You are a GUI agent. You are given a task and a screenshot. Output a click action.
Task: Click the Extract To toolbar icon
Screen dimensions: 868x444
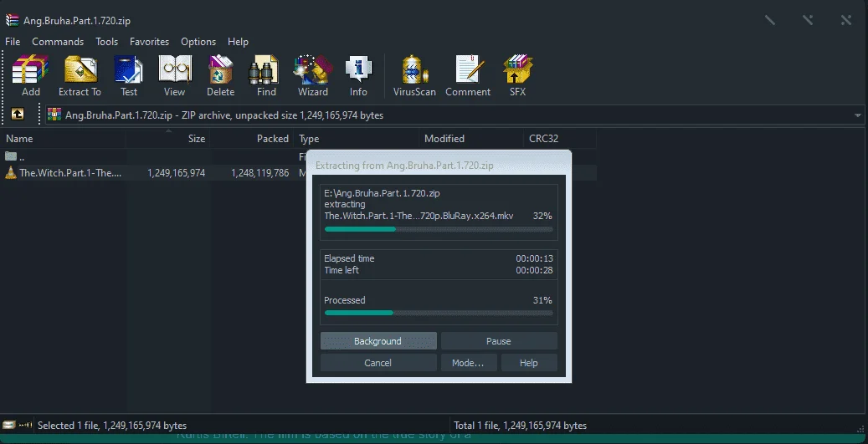[x=80, y=76]
